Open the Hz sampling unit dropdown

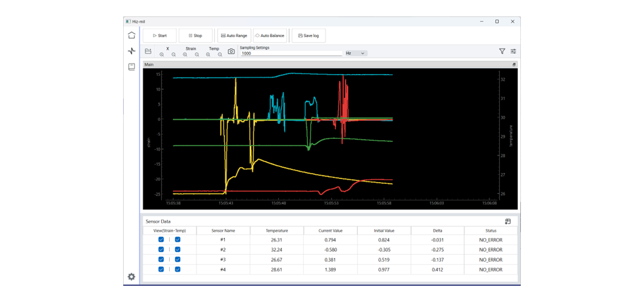tap(356, 53)
